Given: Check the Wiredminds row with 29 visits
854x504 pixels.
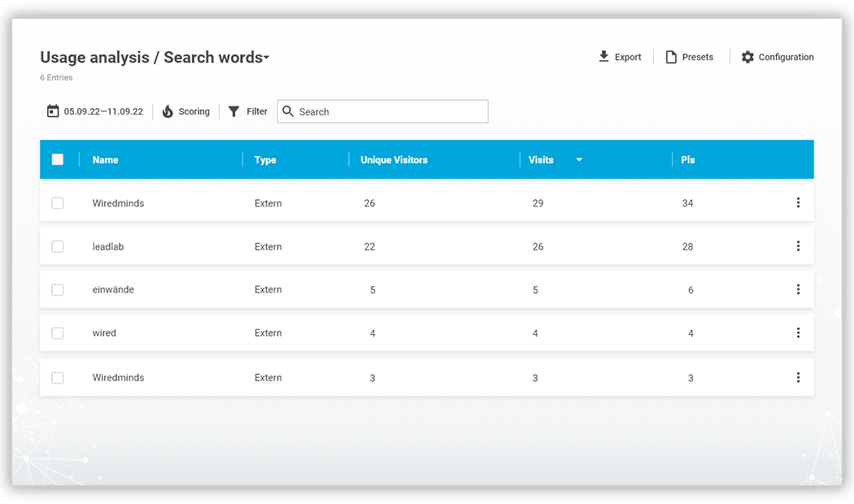Looking at the screenshot, I should tap(57, 203).
